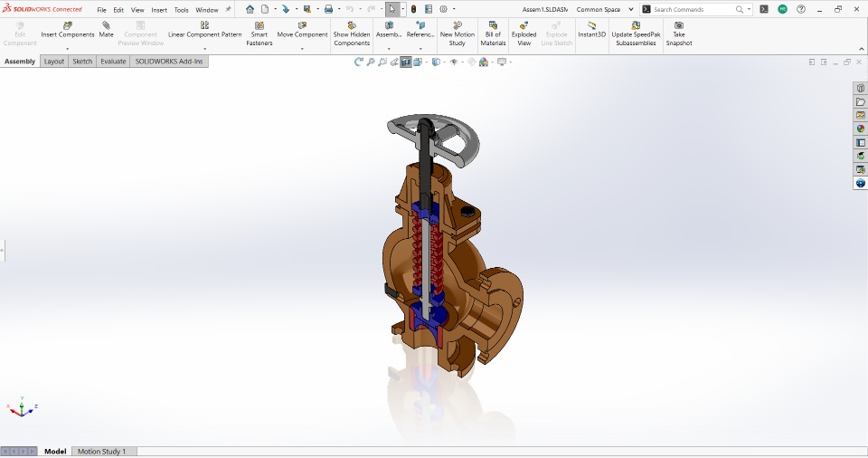Click the Search Commands field
The image size is (868, 458).
click(x=694, y=9)
